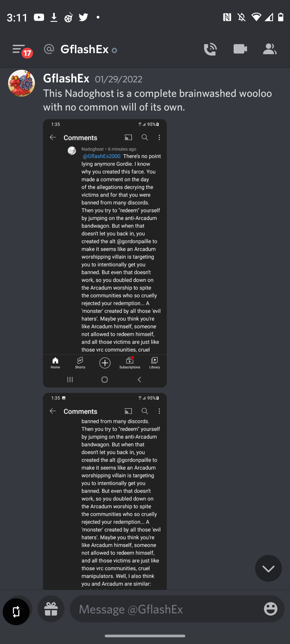
Task: Tap the download notification icon in status bar
Action: point(54,17)
